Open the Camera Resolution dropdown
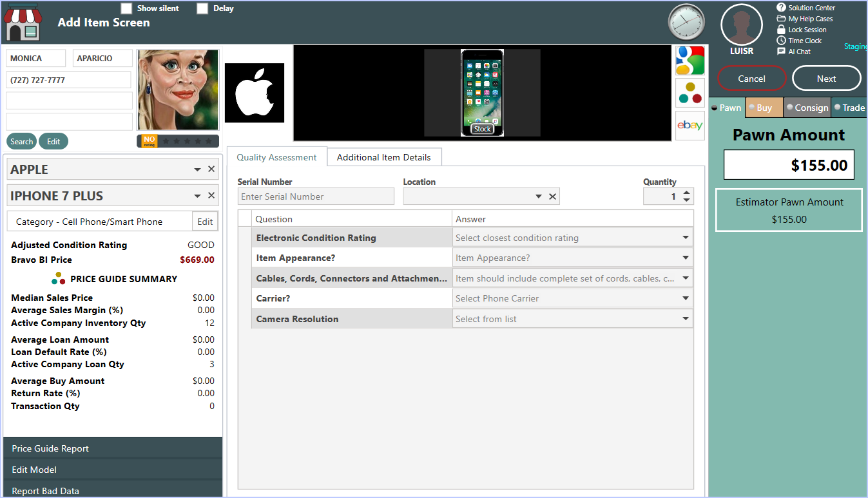Image resolution: width=868 pixels, height=498 pixels. (x=686, y=319)
